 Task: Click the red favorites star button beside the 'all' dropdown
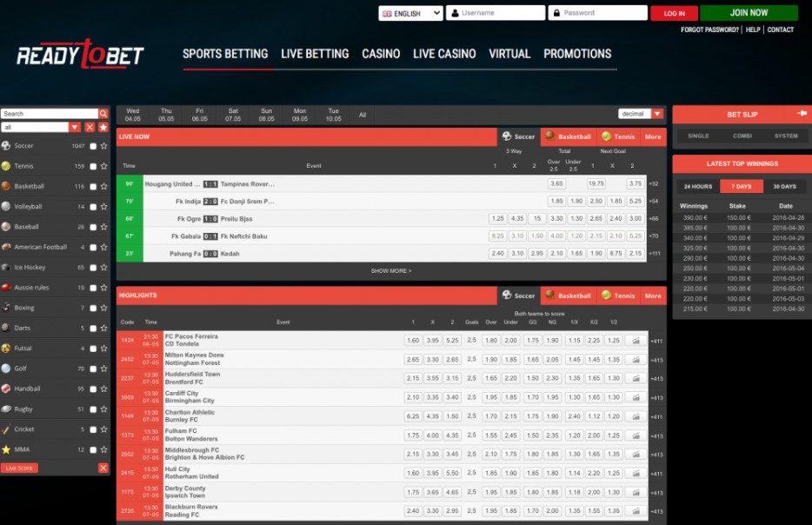103,128
